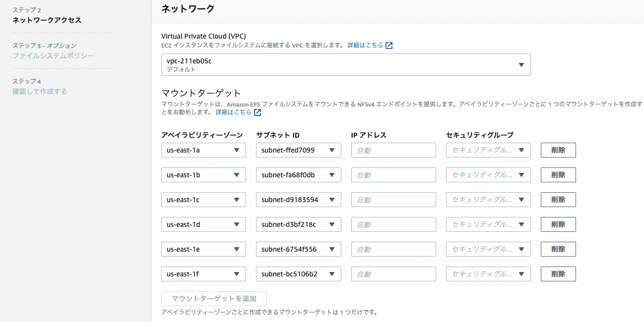Open the us-east-1d availability zone dropdown
The width and height of the screenshot is (644, 322).
tap(203, 224)
